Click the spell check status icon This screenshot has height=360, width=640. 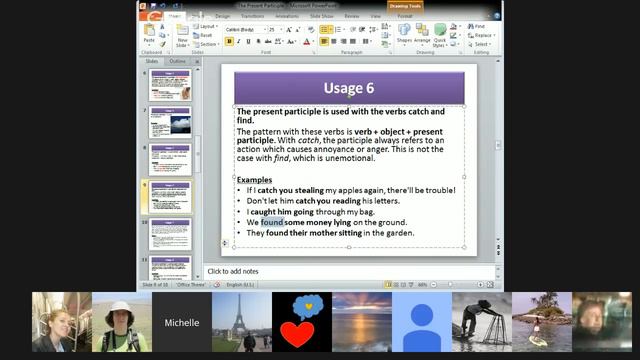pyautogui.click(x=217, y=284)
